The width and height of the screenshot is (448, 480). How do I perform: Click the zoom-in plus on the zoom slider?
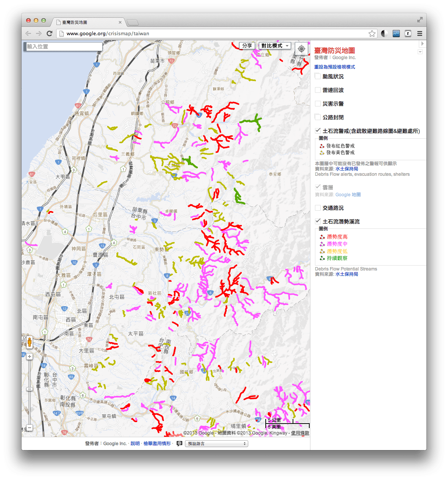[x=30, y=356]
